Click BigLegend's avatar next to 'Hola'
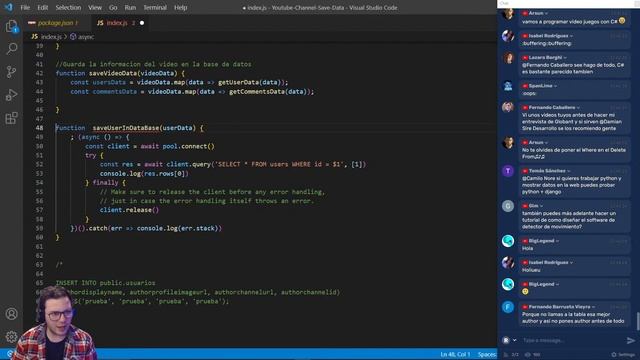This screenshot has height=360, width=640. point(508,241)
